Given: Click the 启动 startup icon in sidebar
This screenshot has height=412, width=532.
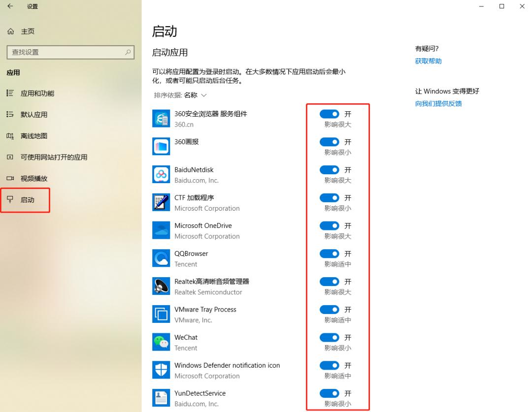Looking at the screenshot, I should click(x=10, y=200).
